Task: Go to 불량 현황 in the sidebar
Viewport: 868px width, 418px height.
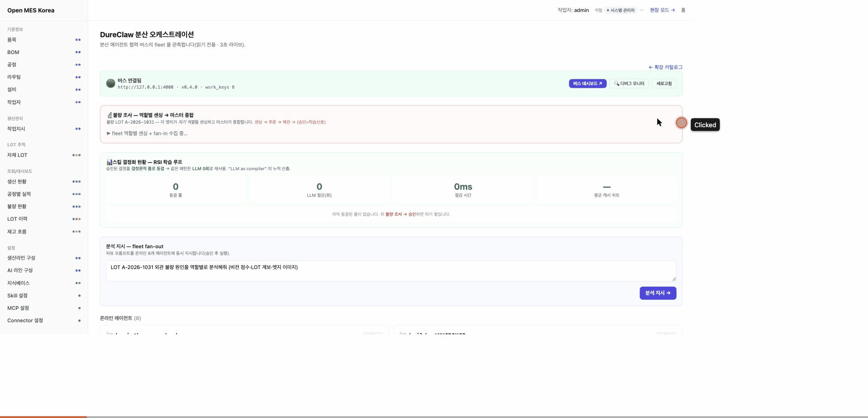Action: tap(17, 207)
